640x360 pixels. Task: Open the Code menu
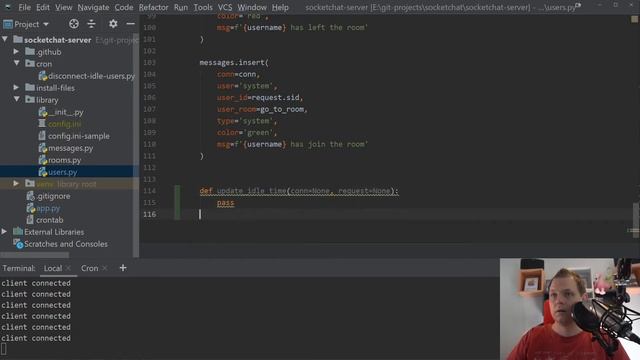[124, 7]
